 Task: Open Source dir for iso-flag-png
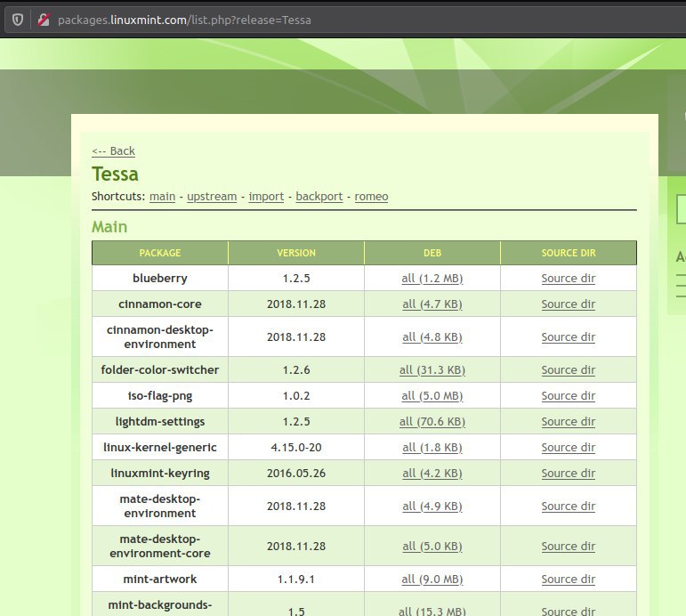coord(568,395)
